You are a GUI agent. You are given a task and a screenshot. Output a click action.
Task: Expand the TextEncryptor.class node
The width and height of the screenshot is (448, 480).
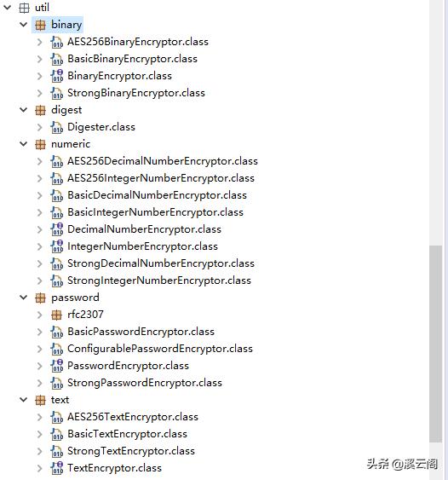(40, 468)
